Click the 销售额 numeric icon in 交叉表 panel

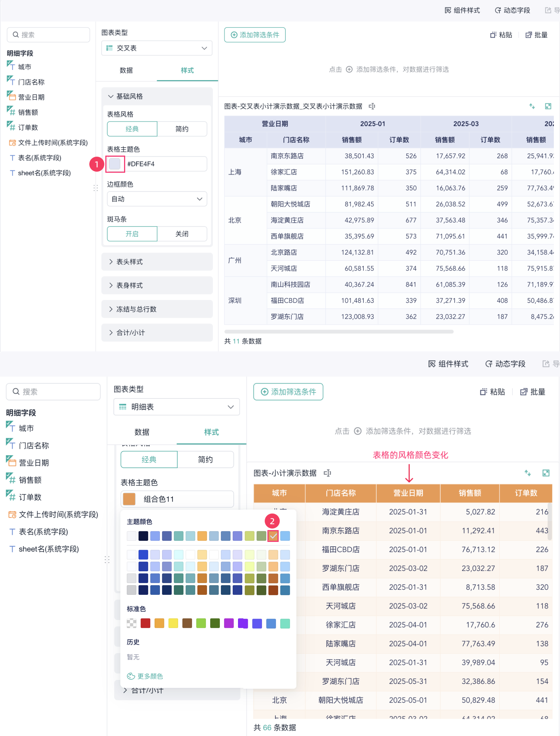click(11, 111)
